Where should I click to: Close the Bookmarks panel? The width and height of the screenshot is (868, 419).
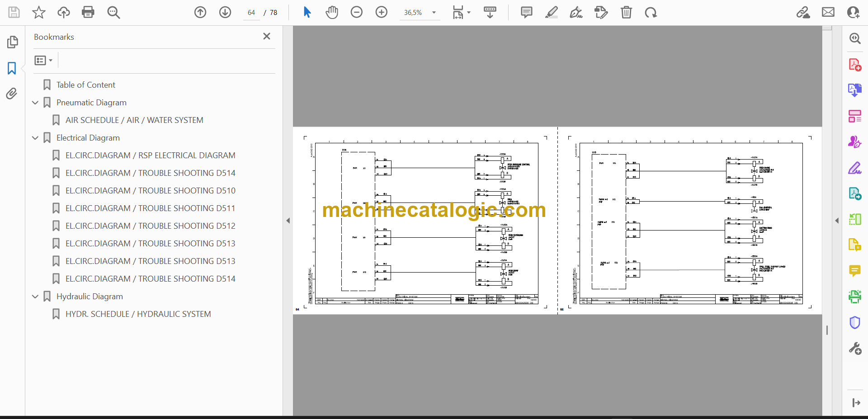click(267, 36)
